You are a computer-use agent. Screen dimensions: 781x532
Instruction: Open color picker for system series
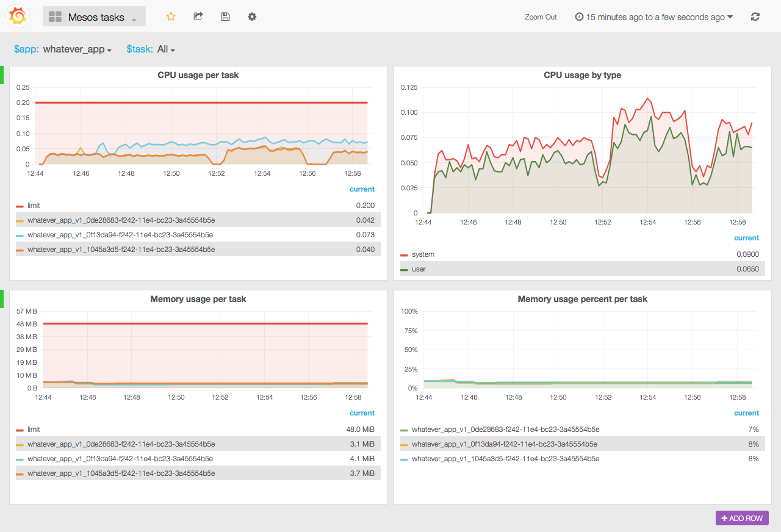[404, 255]
